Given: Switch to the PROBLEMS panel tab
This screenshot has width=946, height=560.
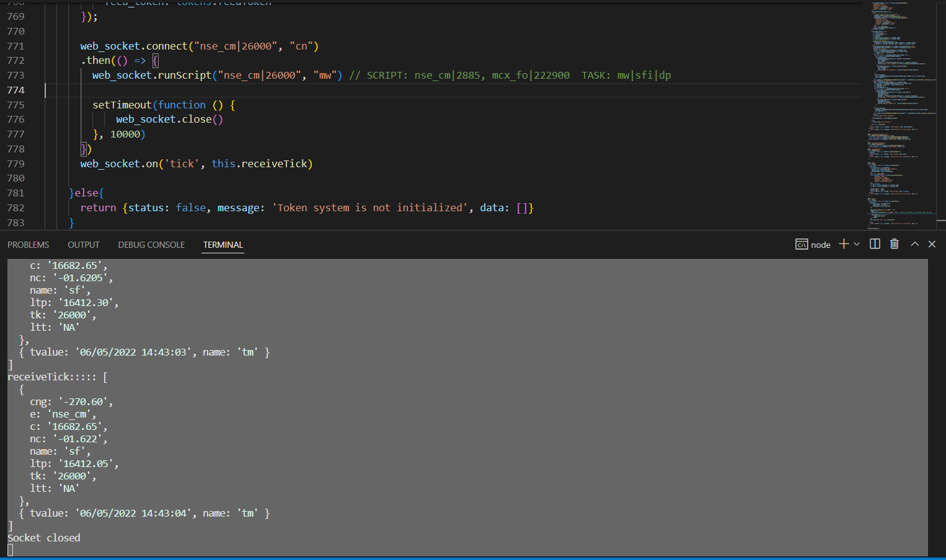Looking at the screenshot, I should tap(28, 245).
